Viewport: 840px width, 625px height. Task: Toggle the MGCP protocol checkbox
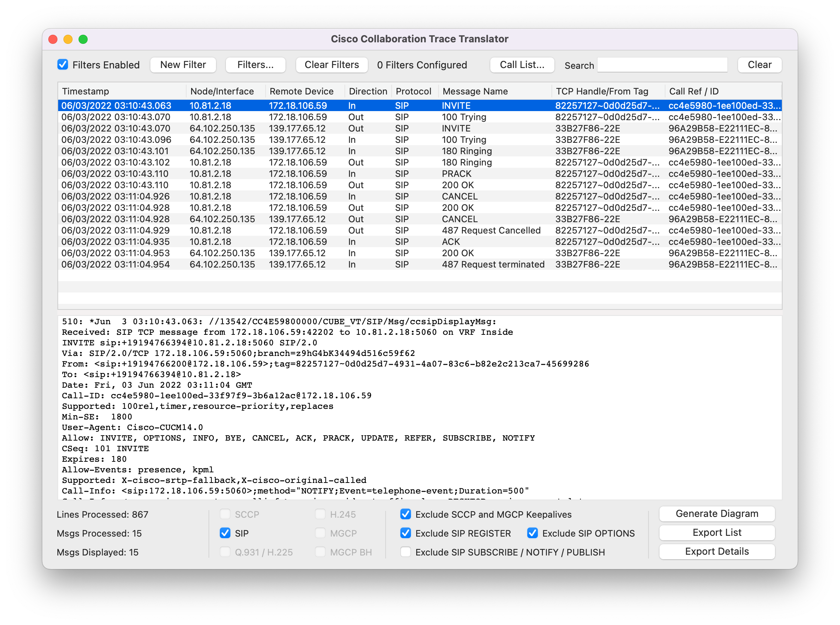pos(320,533)
